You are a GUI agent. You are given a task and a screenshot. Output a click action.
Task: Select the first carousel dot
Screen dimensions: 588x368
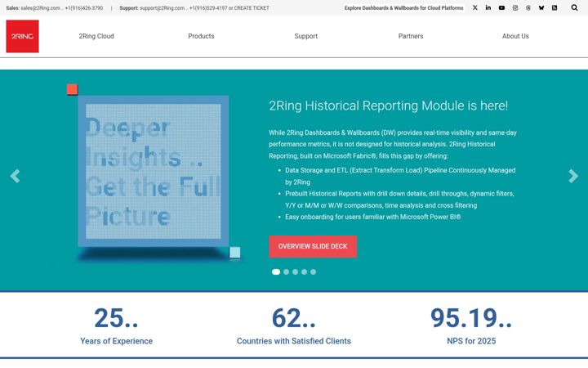point(276,272)
